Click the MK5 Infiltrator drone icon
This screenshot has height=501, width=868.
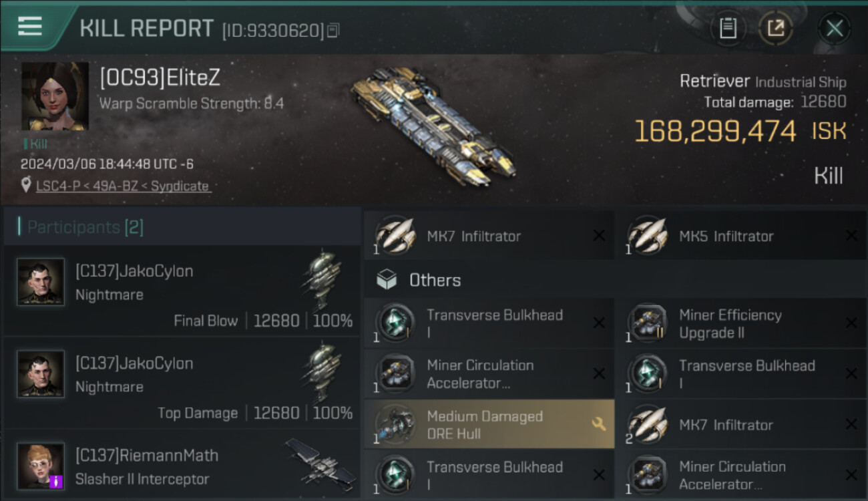coord(647,236)
